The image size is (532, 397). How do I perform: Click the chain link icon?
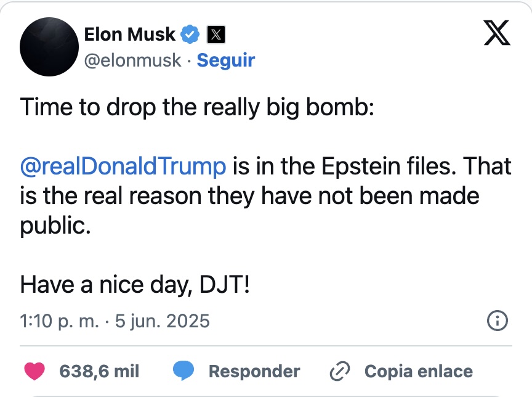tap(339, 371)
